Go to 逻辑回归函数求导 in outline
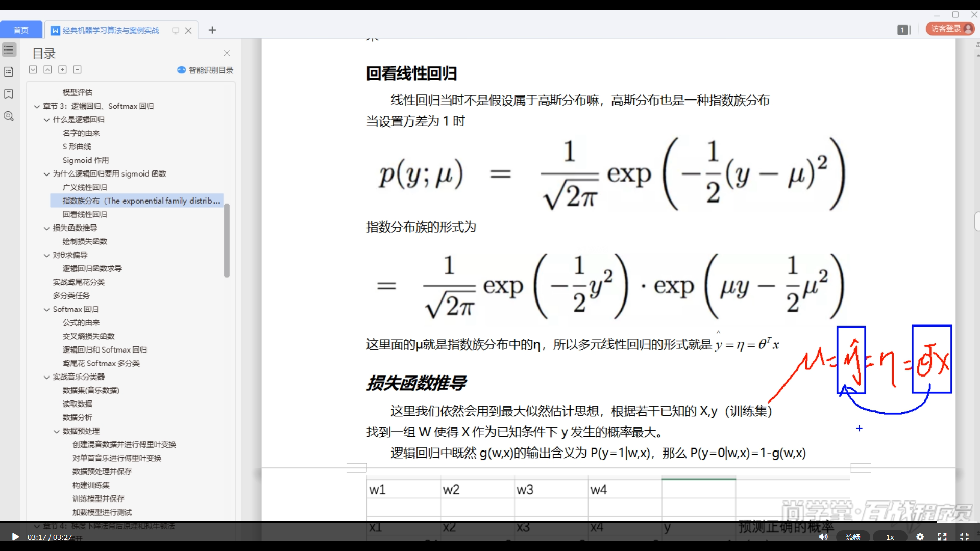980x551 pixels. tap(92, 268)
